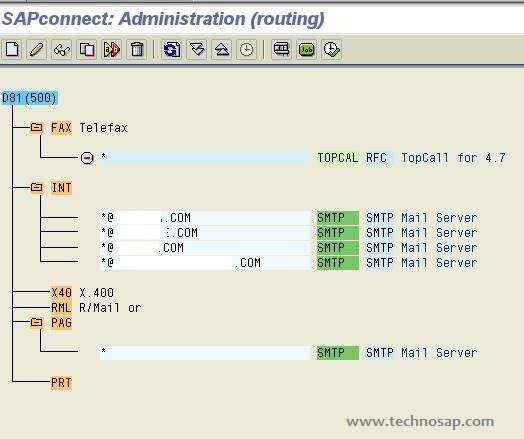Collapse the FAX Telefax folder
The height and width of the screenshot is (439, 524).
click(x=36, y=127)
